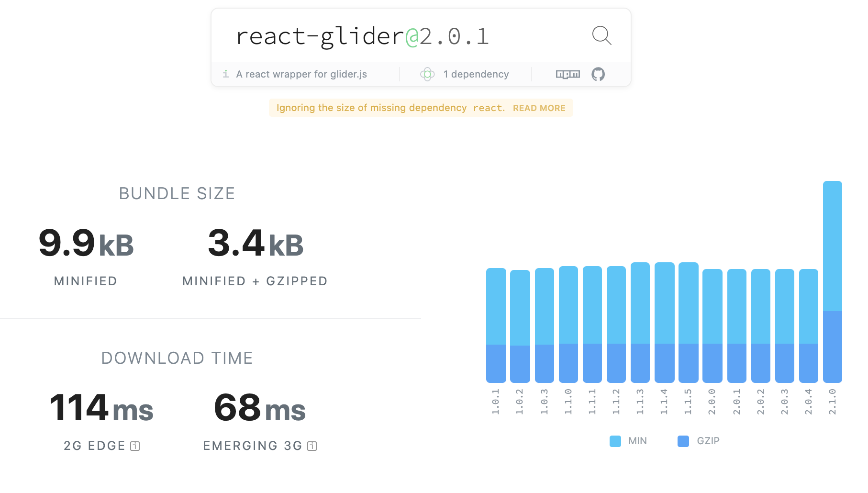The image size is (868, 493).
Task: Click the dependency tree icon
Action: coord(427,74)
